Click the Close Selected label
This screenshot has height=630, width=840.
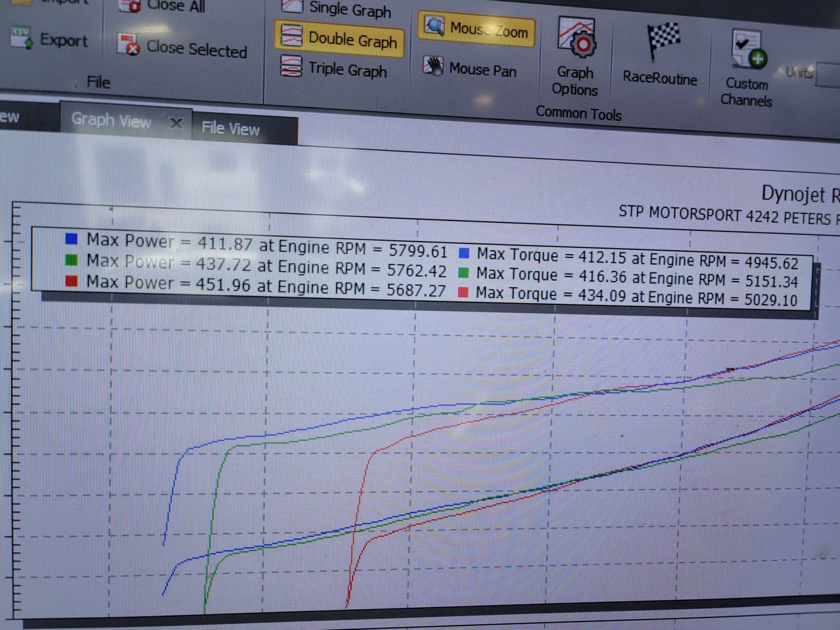(x=197, y=49)
